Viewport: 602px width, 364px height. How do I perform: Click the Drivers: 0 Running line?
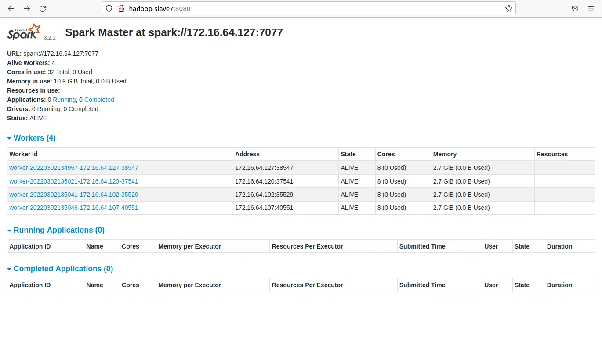[53, 109]
